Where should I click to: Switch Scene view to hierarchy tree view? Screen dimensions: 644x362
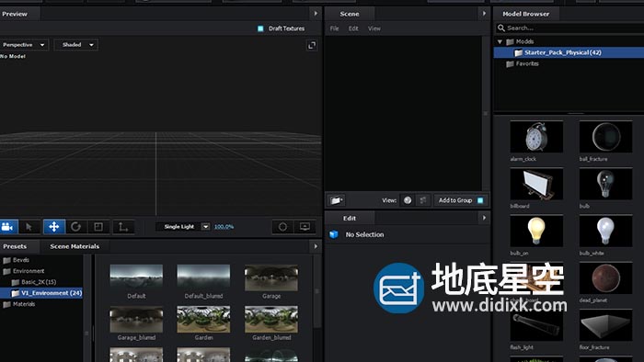point(422,200)
